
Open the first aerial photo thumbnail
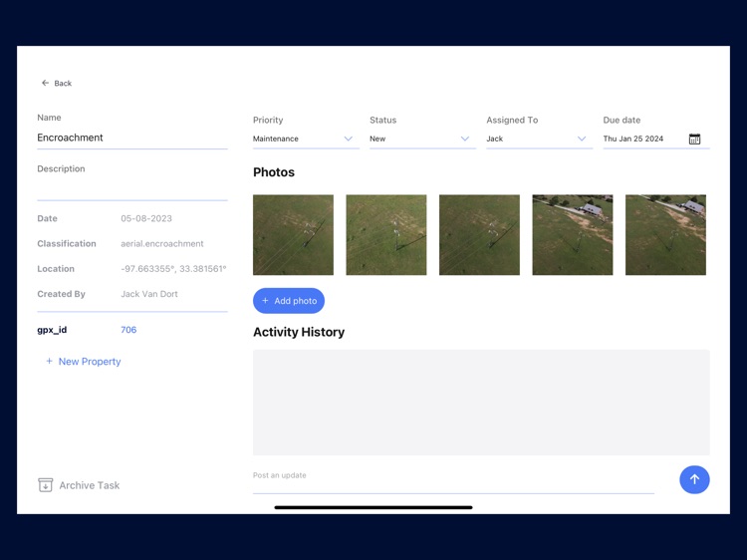click(x=293, y=235)
